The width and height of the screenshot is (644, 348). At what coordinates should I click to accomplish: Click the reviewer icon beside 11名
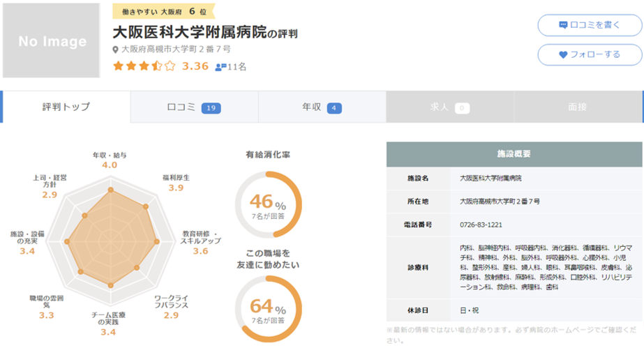point(220,67)
